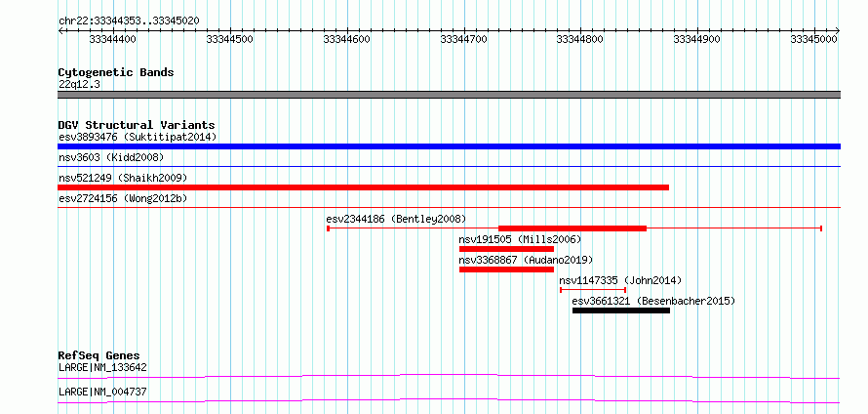Screen dimensions: 868x414
Task: Select the red nsv521249 variant bar
Action: coord(363,187)
